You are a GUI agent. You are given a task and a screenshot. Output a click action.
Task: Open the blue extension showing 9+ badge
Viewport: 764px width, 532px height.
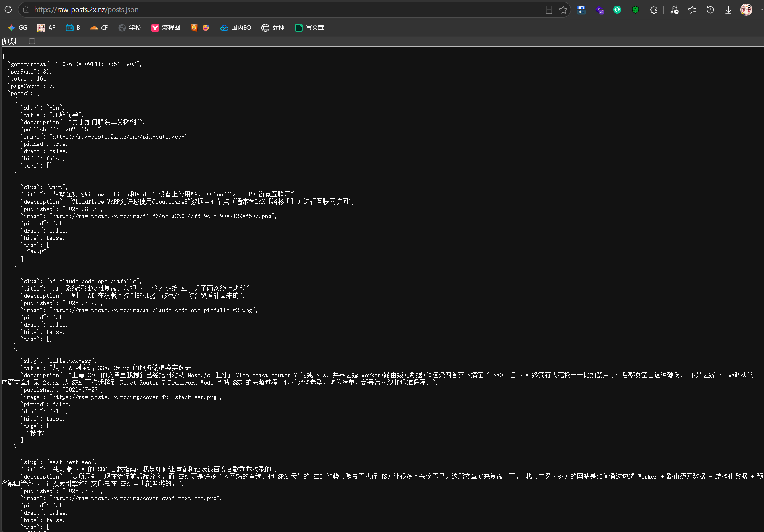(x=581, y=10)
